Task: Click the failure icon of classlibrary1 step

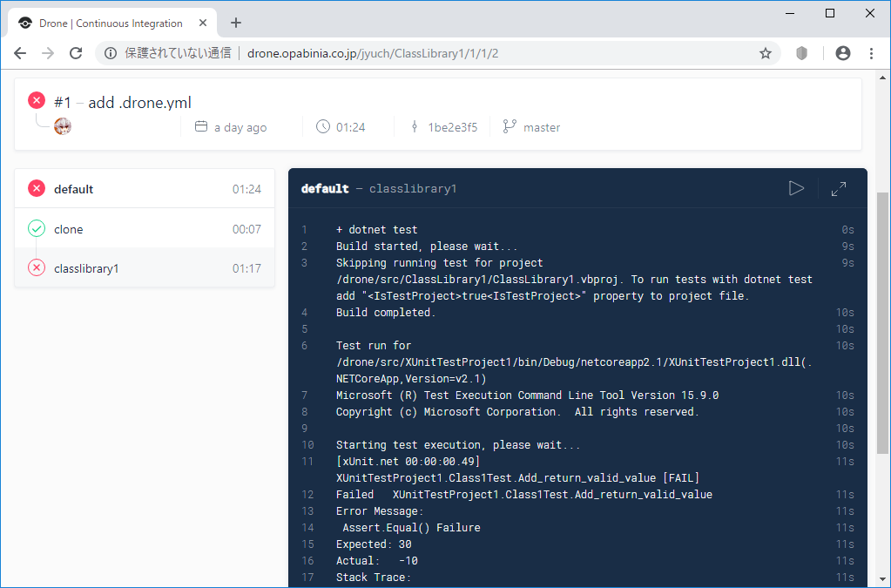Action: (x=37, y=267)
